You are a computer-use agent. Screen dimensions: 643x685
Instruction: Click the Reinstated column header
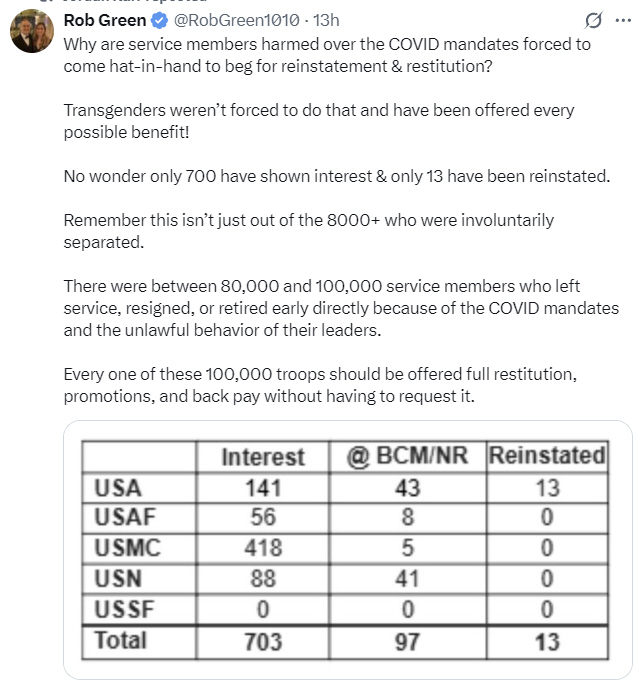coord(547,456)
